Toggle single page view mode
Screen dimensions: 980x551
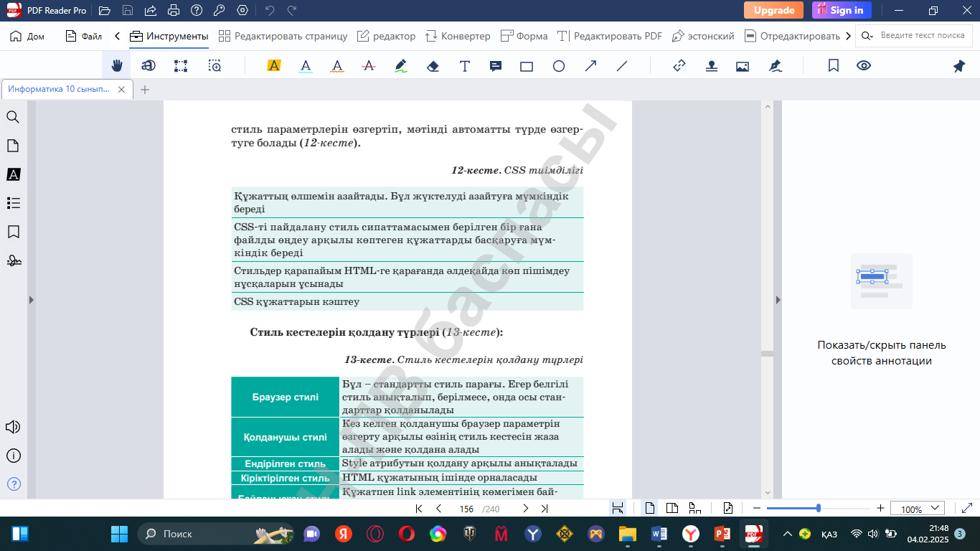649,508
